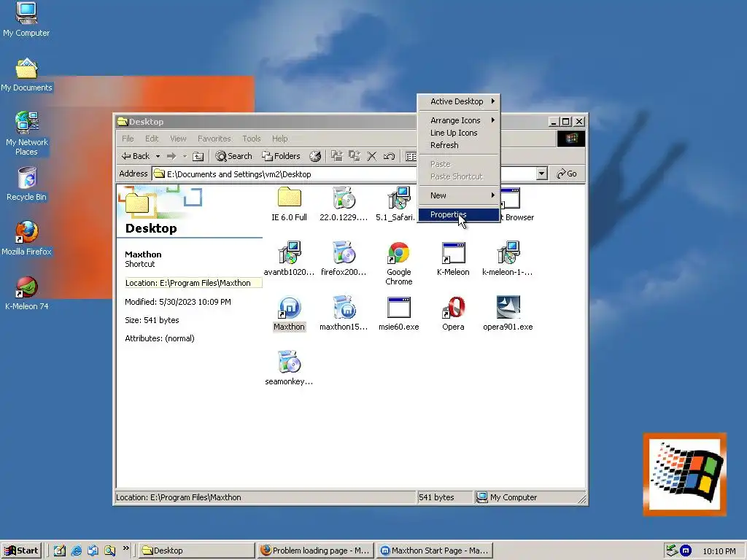
Task: Click the Delete toolbar icon
Action: [x=372, y=156]
